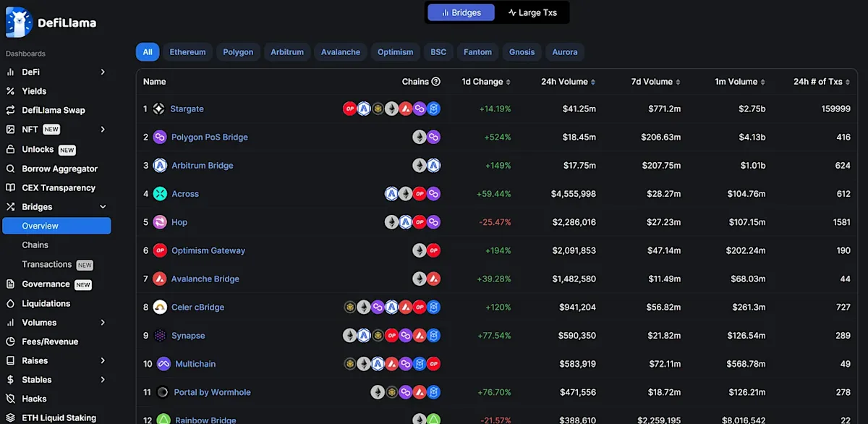Filter bridges by Aurora

pos(565,52)
